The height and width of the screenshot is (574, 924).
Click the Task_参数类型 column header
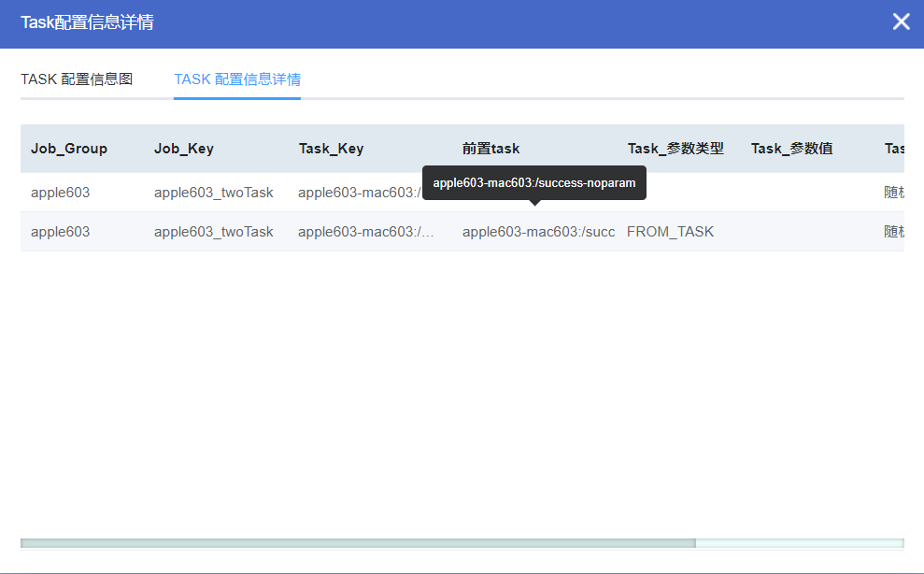[675, 148]
